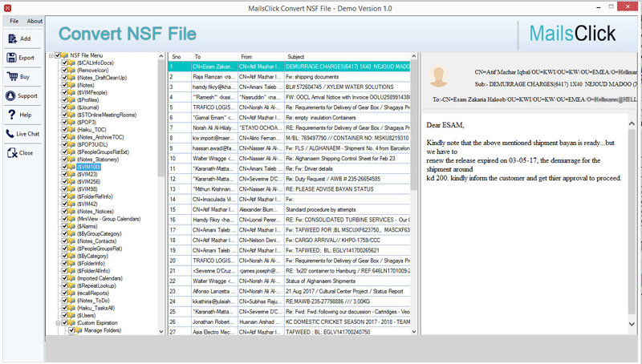Click the To column header

click(x=214, y=56)
